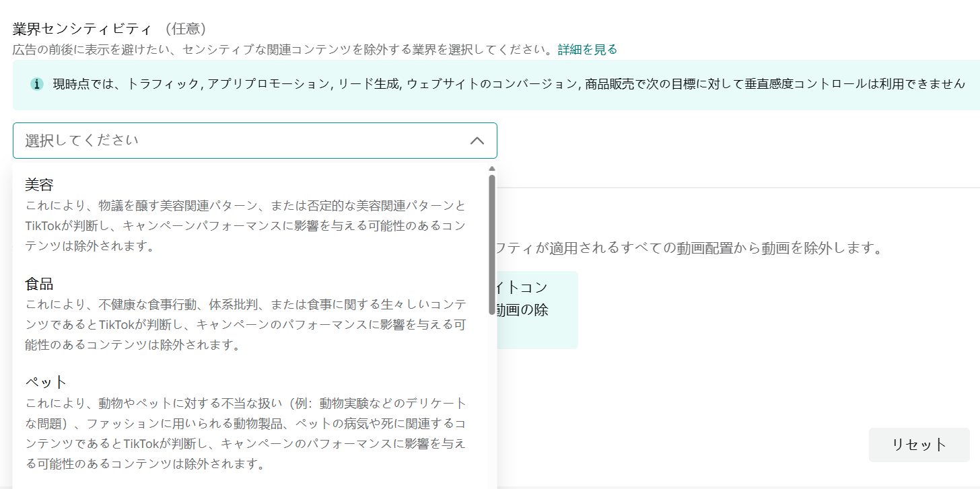The image size is (980, 489).
Task: Click the small scroll-up arrow atop the list scrollbar
Action: tap(492, 169)
